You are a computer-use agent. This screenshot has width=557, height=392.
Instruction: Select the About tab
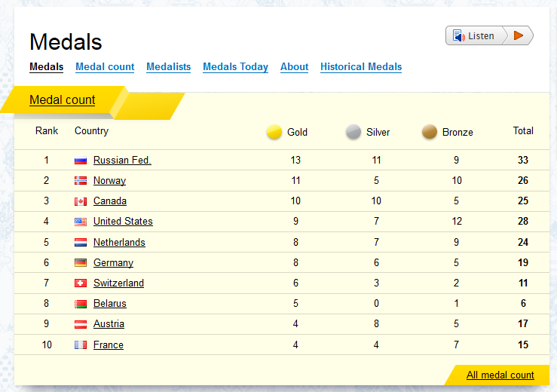point(294,67)
